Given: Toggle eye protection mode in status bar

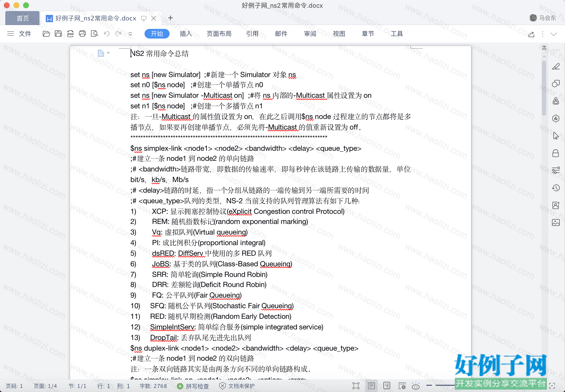Looking at the screenshot, I should (415, 386).
